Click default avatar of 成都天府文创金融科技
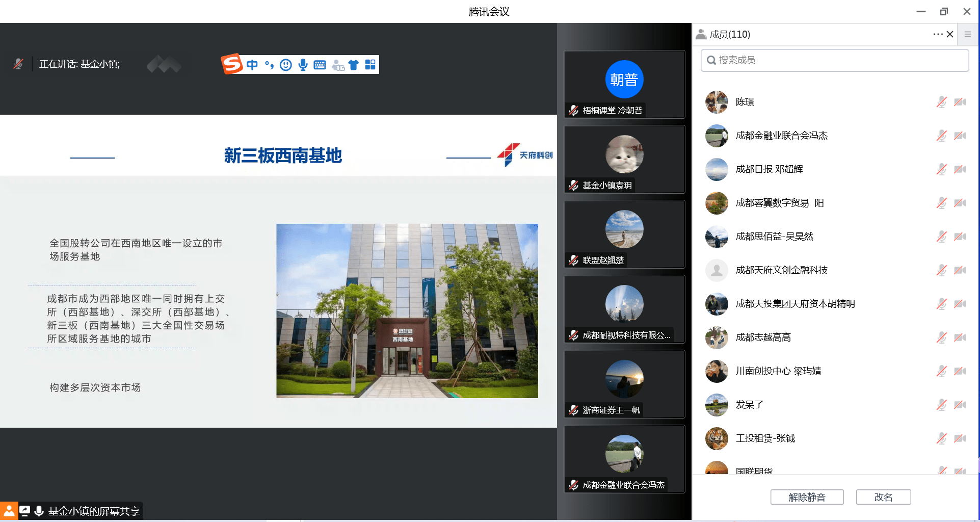The height and width of the screenshot is (522, 980). pyautogui.click(x=717, y=270)
